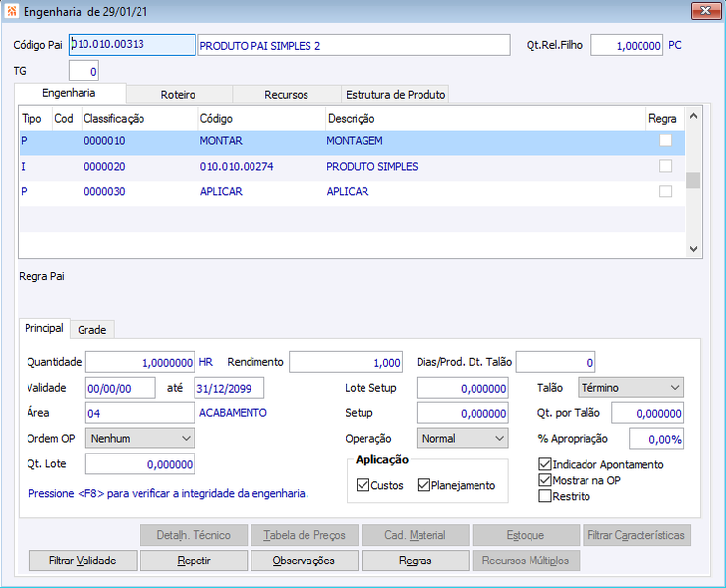Toggle the Planejamento checkbox
This screenshot has height=588, width=726.
pyautogui.click(x=423, y=485)
